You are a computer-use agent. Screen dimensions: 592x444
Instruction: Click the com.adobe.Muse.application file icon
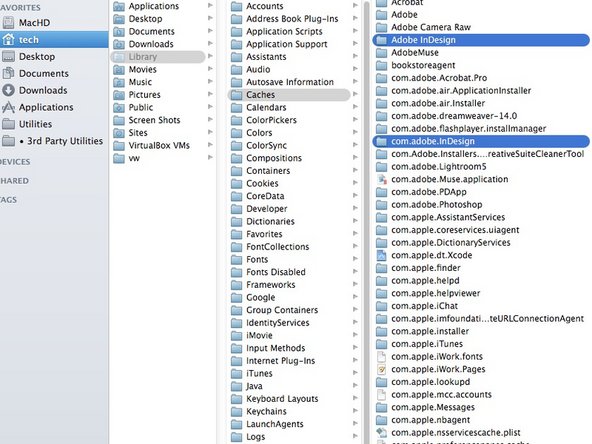[382, 179]
